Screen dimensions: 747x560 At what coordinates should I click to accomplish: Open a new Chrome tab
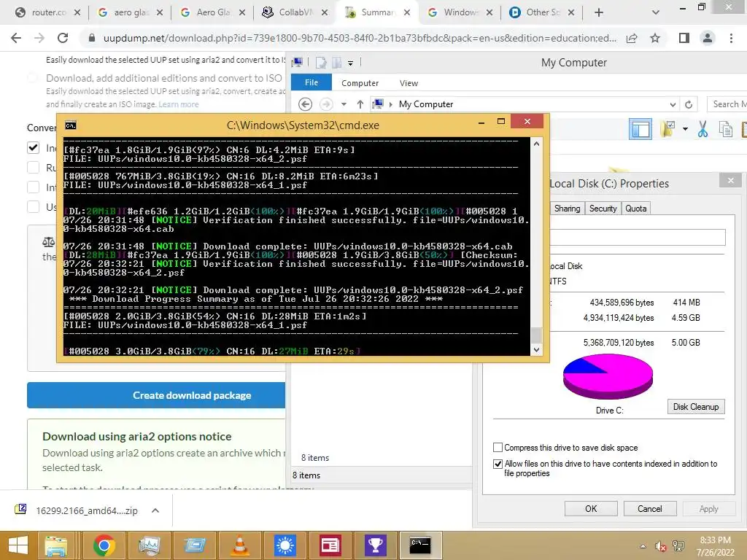(x=599, y=12)
